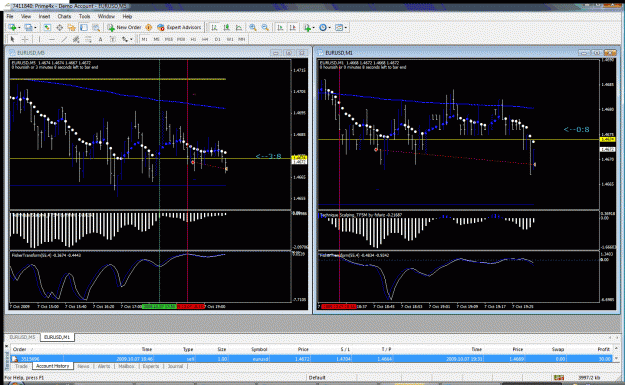Switch to M15 timeframe
The height and width of the screenshot is (385, 625).
click(169, 39)
